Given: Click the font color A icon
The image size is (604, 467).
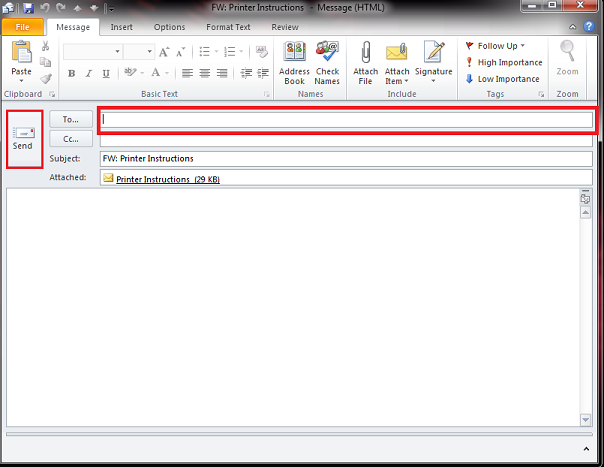Looking at the screenshot, I should pos(156,72).
